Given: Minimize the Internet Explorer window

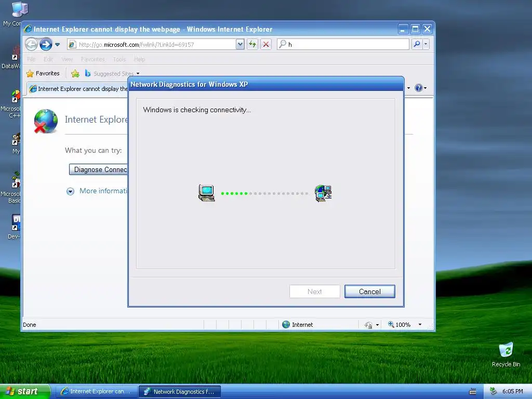Looking at the screenshot, I should (403, 29).
